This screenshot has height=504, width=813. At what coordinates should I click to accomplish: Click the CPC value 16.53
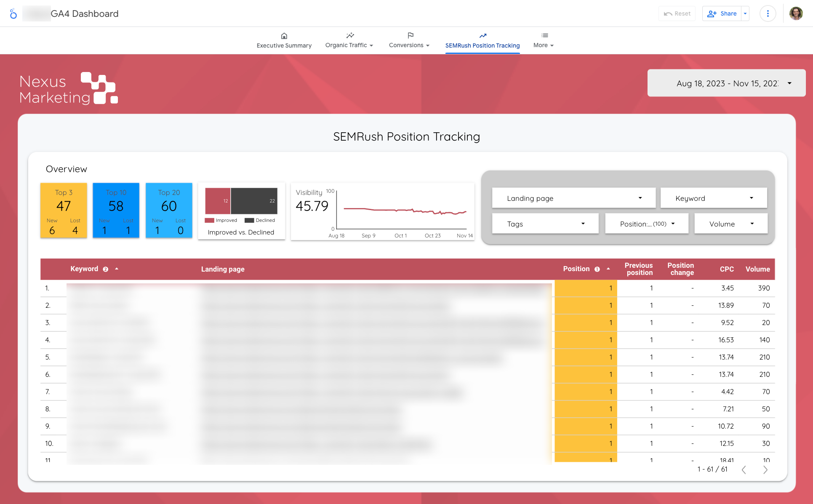click(x=726, y=340)
